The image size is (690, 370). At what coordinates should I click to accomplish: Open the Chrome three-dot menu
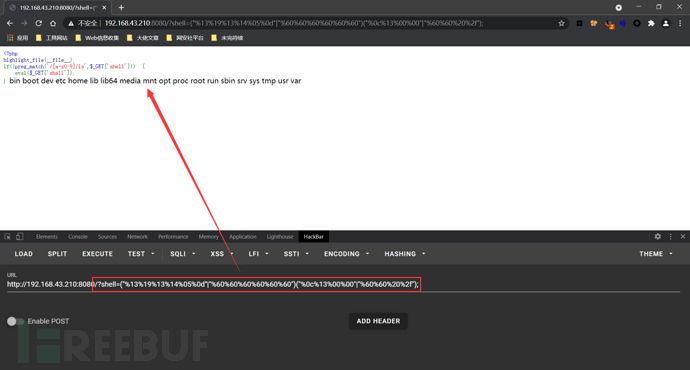click(x=680, y=23)
